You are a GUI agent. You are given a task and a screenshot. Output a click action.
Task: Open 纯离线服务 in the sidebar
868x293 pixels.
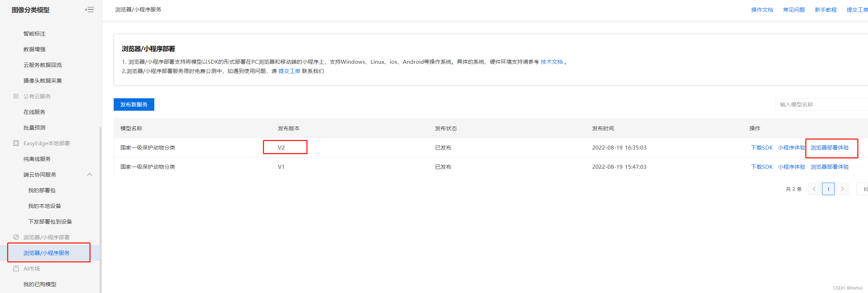coord(37,159)
